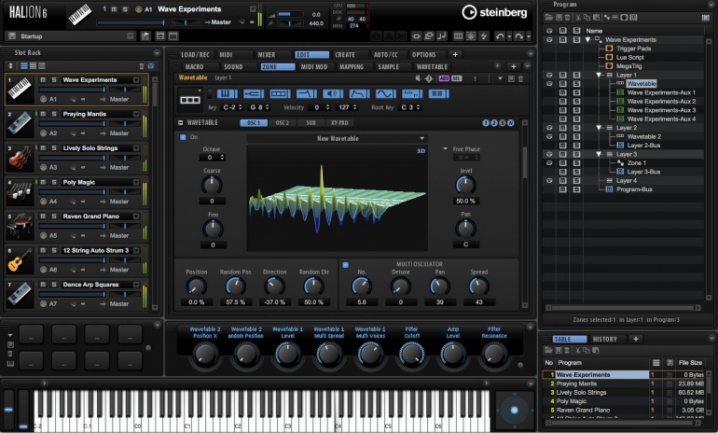Viewport: 718px width, 433px height.
Task: Click the undo arrow in the top toolbar
Action: 500,36
